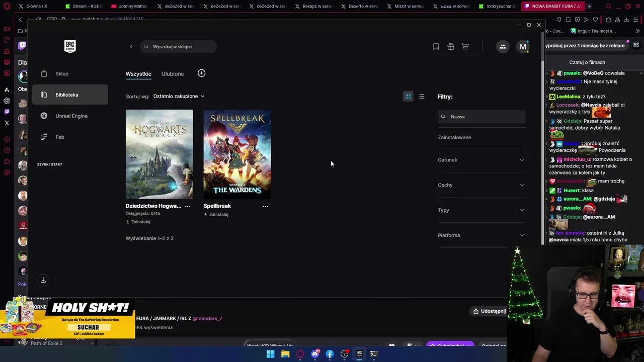This screenshot has width=644, height=362.
Task: Click the Fab sidebar icon
Action: tap(44, 137)
